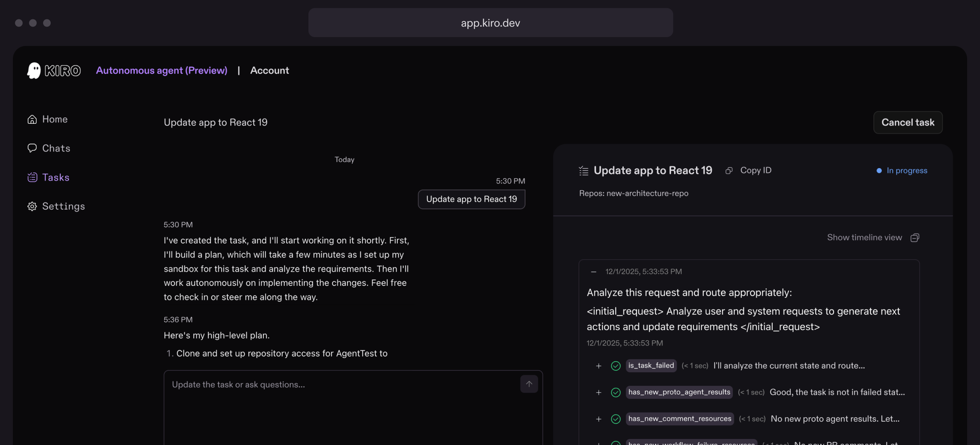The height and width of the screenshot is (445, 980).
Task: Click the task checklist icon beside the task title
Action: 583,170
